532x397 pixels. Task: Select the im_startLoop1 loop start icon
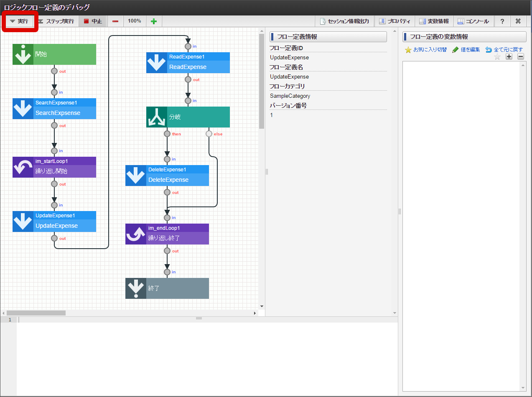pos(23,167)
